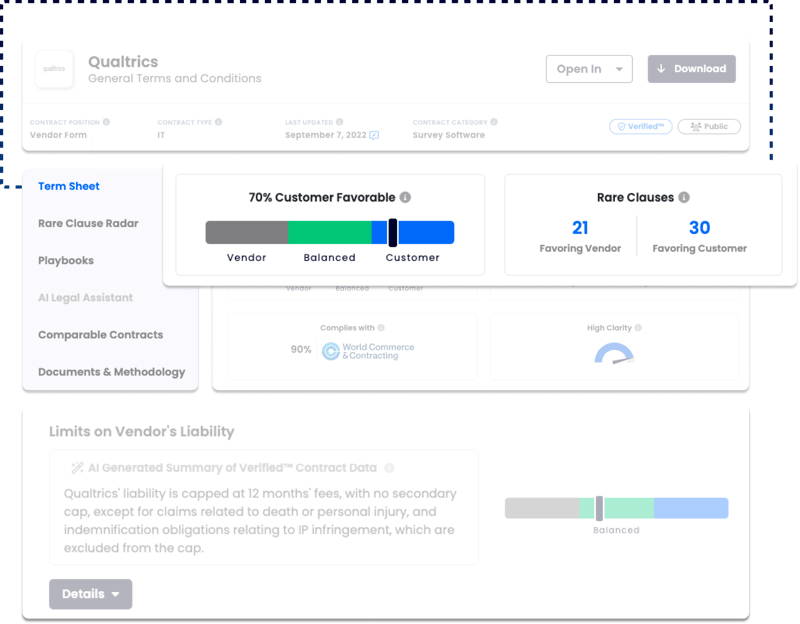800x624 pixels.
Task: Click the Verified badge
Action: click(640, 127)
